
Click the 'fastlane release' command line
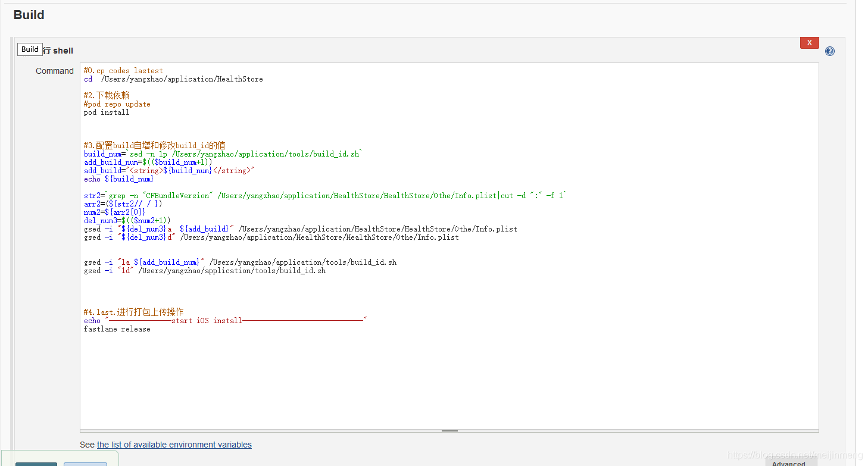tap(117, 329)
